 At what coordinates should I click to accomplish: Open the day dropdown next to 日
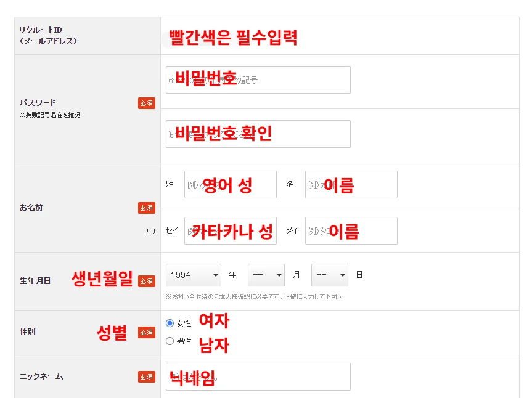(329, 275)
